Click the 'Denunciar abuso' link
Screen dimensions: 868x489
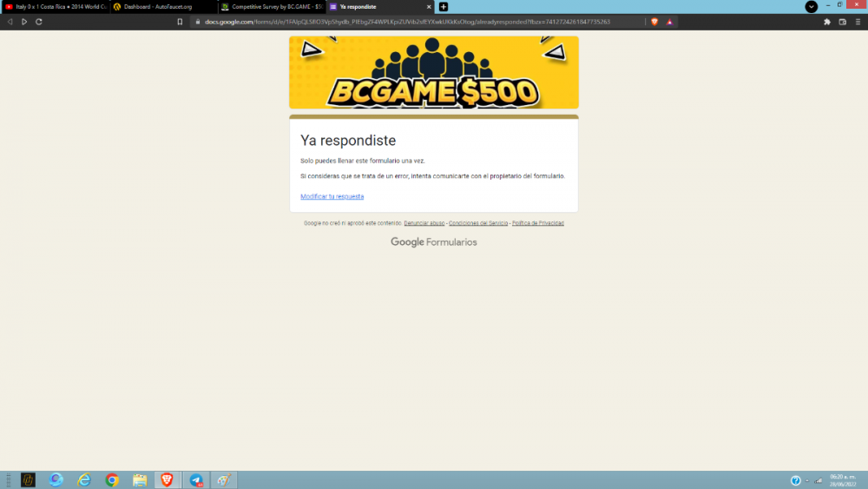pyautogui.click(x=424, y=223)
